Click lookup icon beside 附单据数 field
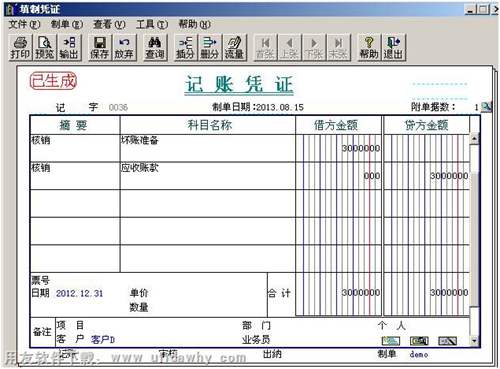The height and width of the screenshot is (369, 500). [x=486, y=107]
